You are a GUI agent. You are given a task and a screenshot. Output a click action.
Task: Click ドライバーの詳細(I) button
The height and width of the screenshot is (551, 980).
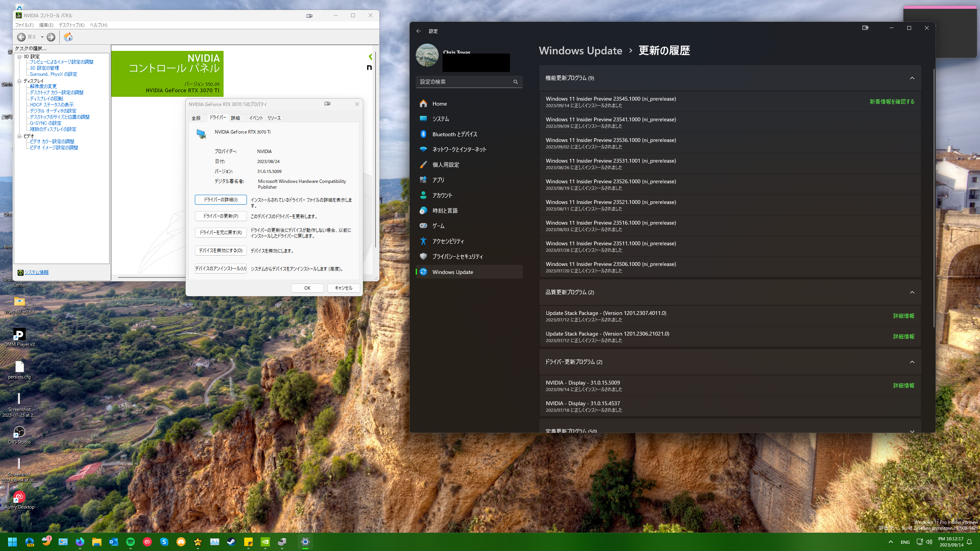pos(220,200)
